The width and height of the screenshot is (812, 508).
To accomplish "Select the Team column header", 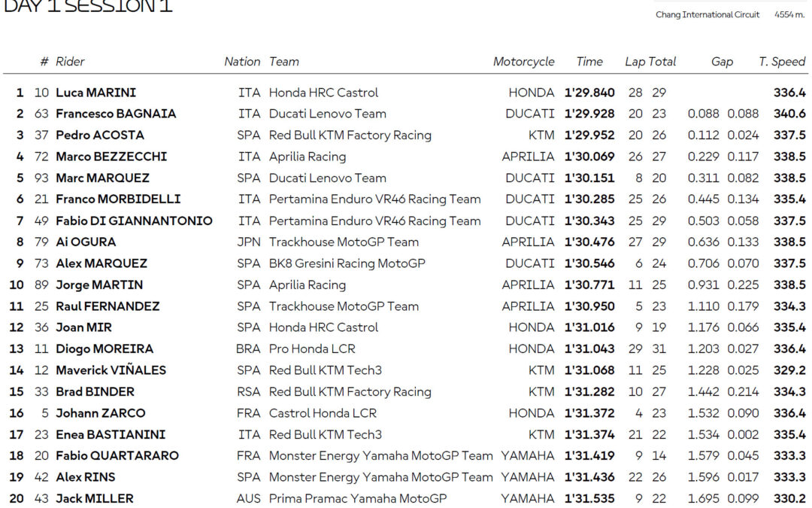I will click(x=283, y=62).
